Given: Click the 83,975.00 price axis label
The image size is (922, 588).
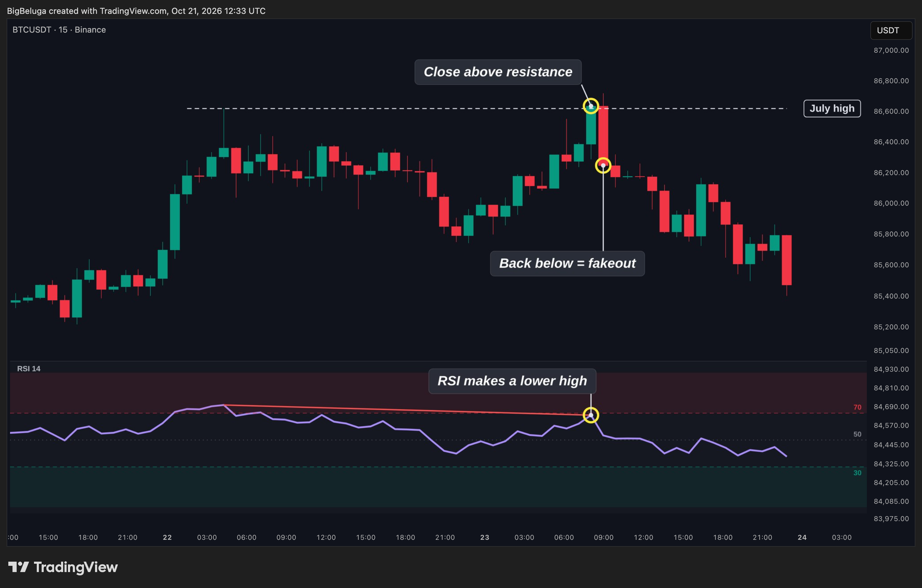Looking at the screenshot, I should pyautogui.click(x=891, y=518).
